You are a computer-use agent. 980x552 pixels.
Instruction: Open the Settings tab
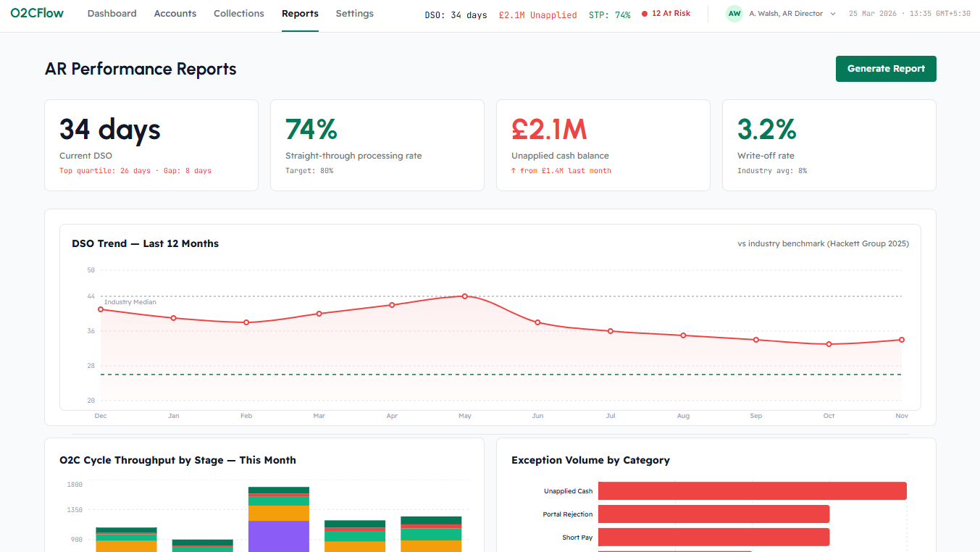coord(355,14)
